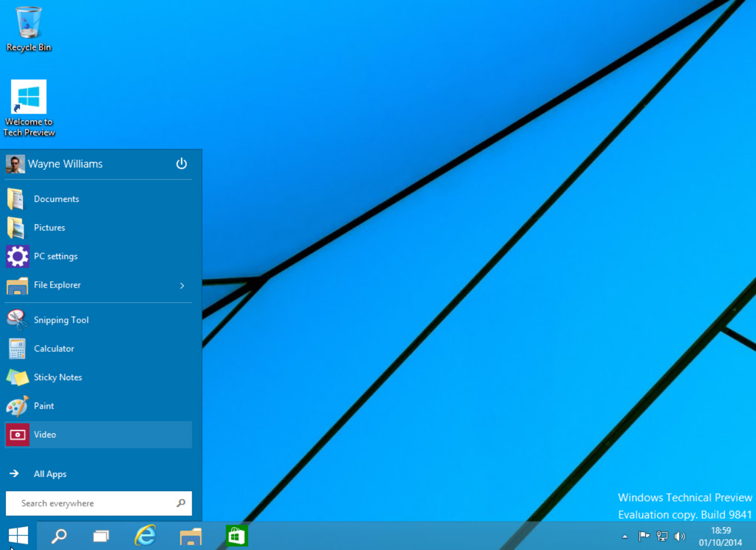Image resolution: width=756 pixels, height=550 pixels.
Task: Launch Calculator from the Start menu
Action: click(x=98, y=349)
